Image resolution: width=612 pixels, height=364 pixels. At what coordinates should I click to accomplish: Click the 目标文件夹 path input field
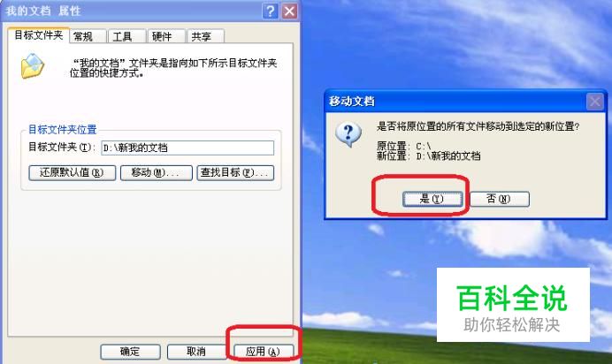(187, 148)
